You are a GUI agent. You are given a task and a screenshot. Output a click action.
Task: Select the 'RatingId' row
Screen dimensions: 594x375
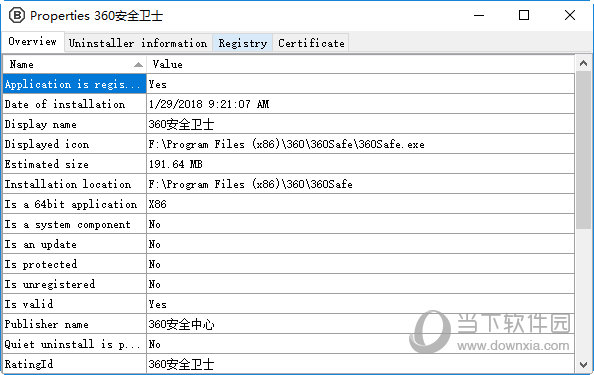tap(289, 364)
